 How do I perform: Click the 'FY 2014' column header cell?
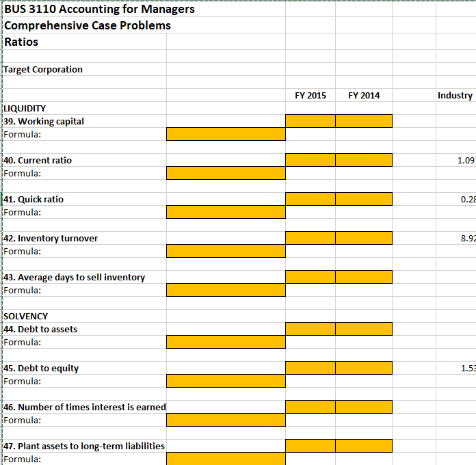(x=364, y=95)
